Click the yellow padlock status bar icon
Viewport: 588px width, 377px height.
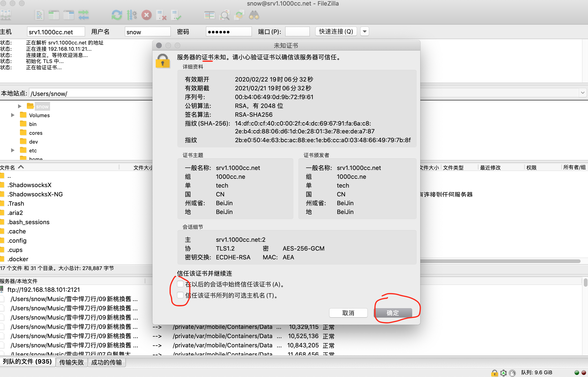pyautogui.click(x=494, y=373)
